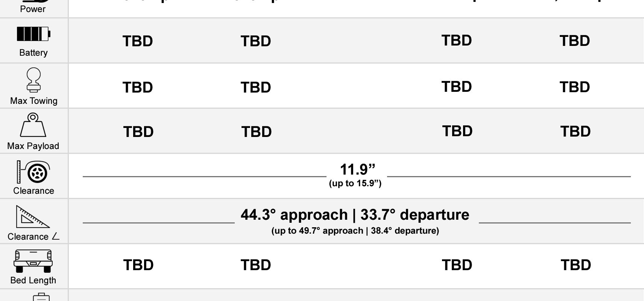Click the Battery icon
The width and height of the screenshot is (644, 301).
(33, 34)
